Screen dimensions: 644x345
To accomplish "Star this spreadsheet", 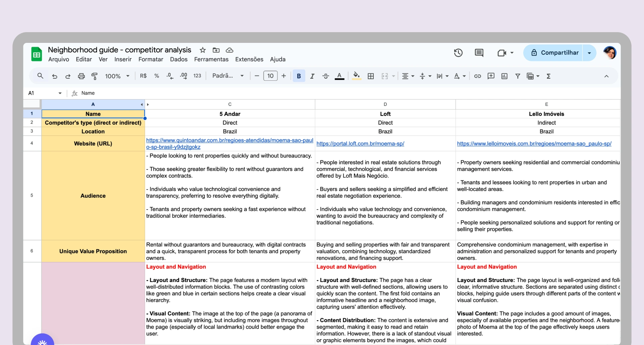I will pyautogui.click(x=203, y=50).
